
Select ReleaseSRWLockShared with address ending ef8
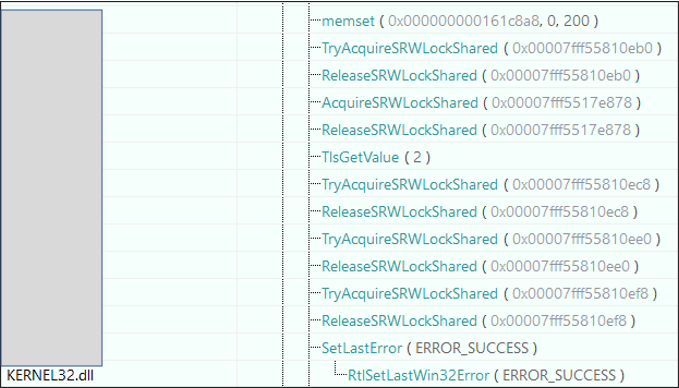pyautogui.click(x=479, y=321)
